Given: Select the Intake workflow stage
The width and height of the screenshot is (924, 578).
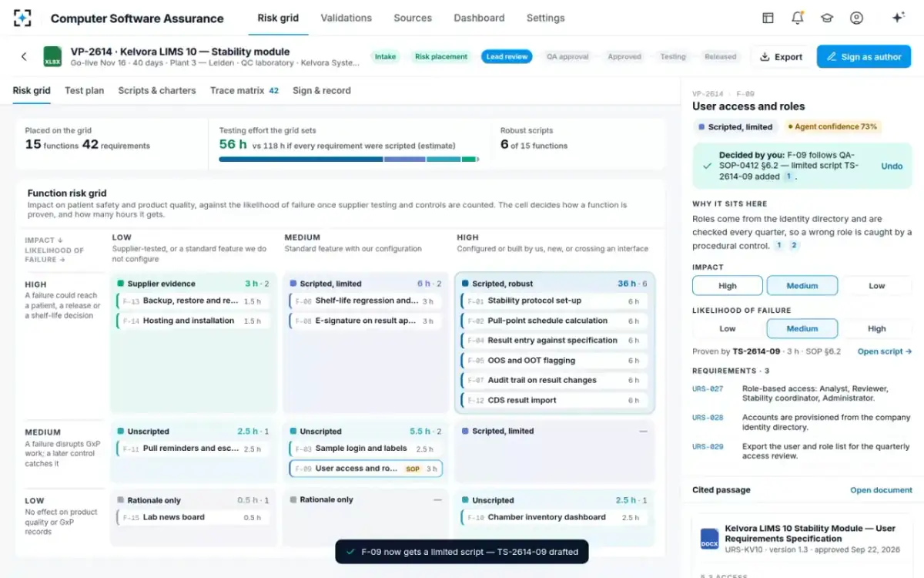Looking at the screenshot, I should [x=385, y=56].
